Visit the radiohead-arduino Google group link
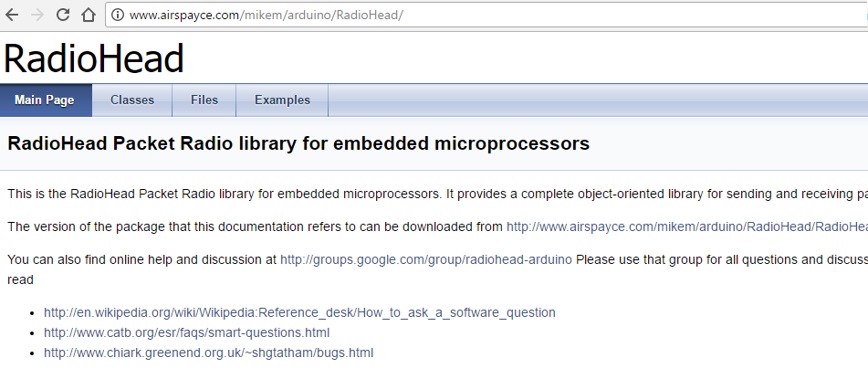The width and height of the screenshot is (868, 379). point(426,259)
